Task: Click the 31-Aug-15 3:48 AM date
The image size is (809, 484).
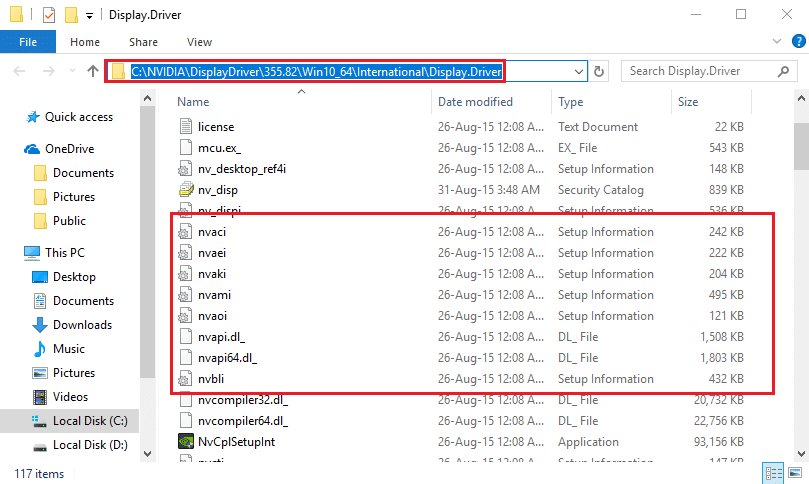Action: tap(489, 190)
